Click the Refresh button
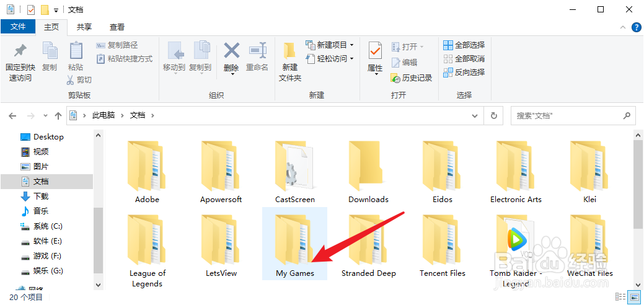Viewport: 644px width, 305px height. (x=493, y=116)
